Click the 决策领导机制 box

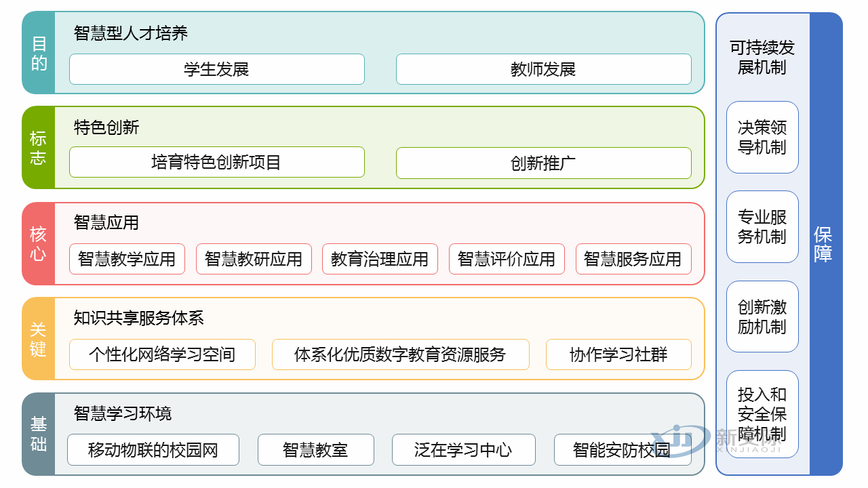(x=762, y=138)
